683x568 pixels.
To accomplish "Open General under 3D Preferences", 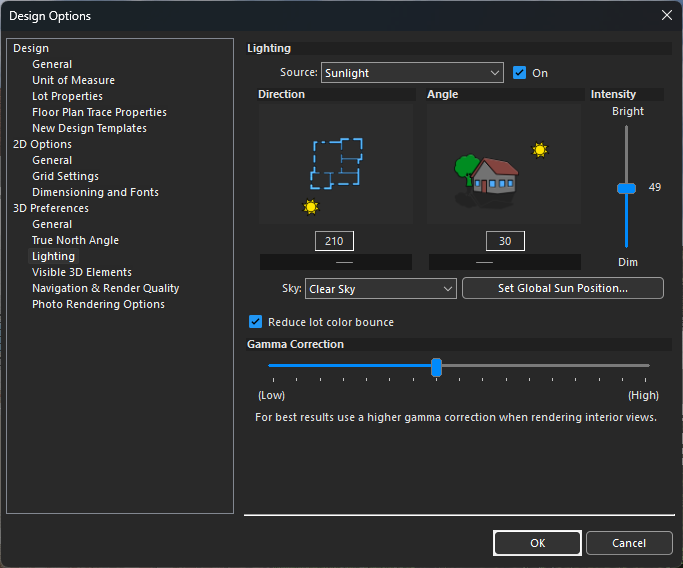I will tap(52, 224).
